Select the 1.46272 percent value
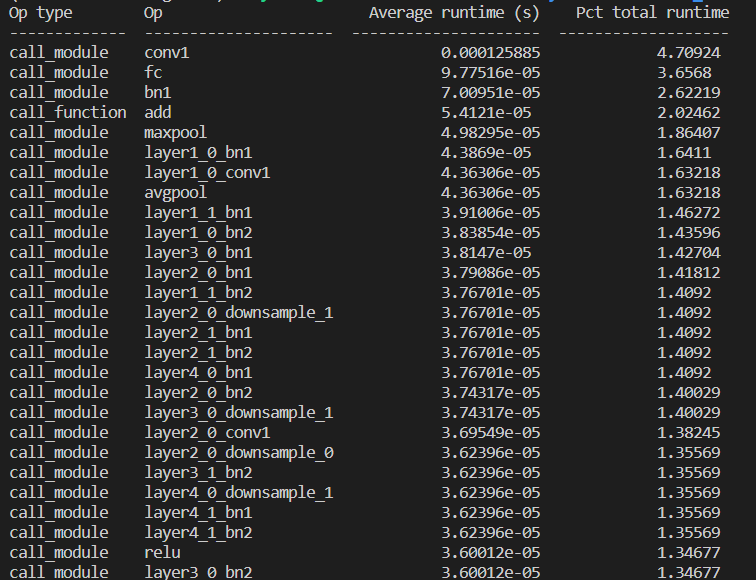This screenshot has width=756, height=580. point(688,213)
